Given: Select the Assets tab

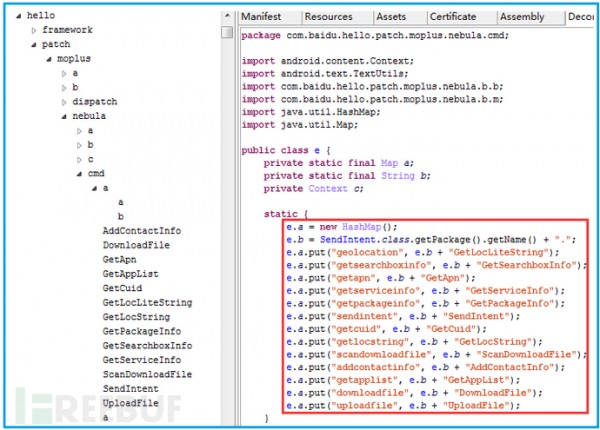Looking at the screenshot, I should pyautogui.click(x=391, y=17).
